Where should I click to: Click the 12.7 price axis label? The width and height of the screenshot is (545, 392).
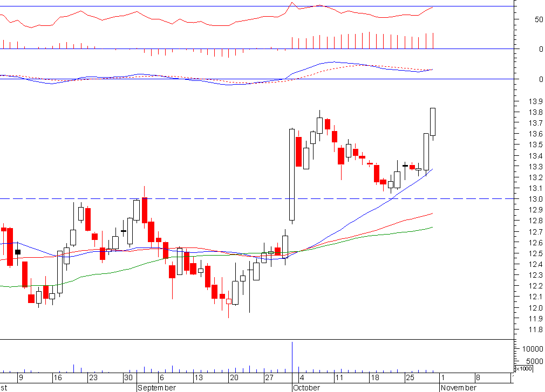(x=535, y=232)
